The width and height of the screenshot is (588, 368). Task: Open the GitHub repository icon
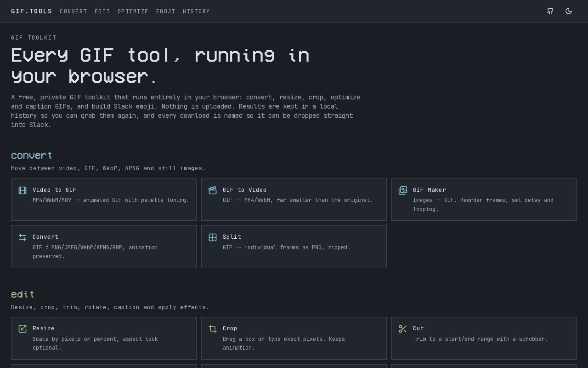(x=550, y=11)
